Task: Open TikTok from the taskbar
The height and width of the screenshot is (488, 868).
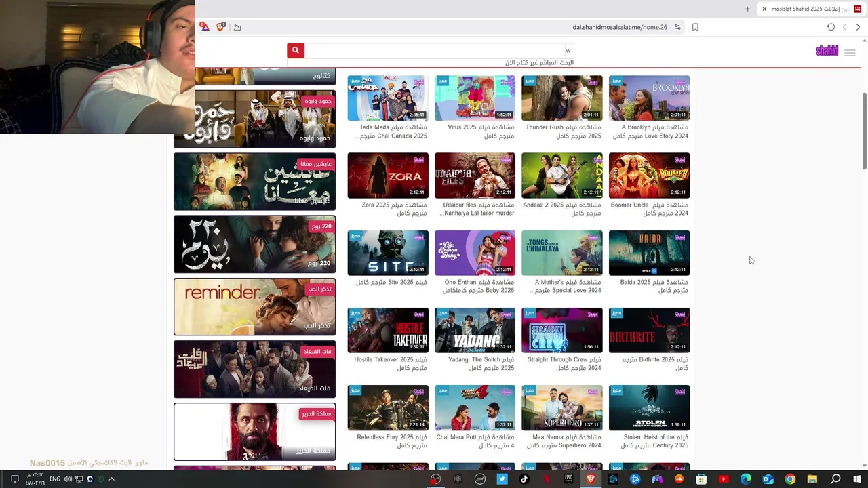Action: (524, 479)
